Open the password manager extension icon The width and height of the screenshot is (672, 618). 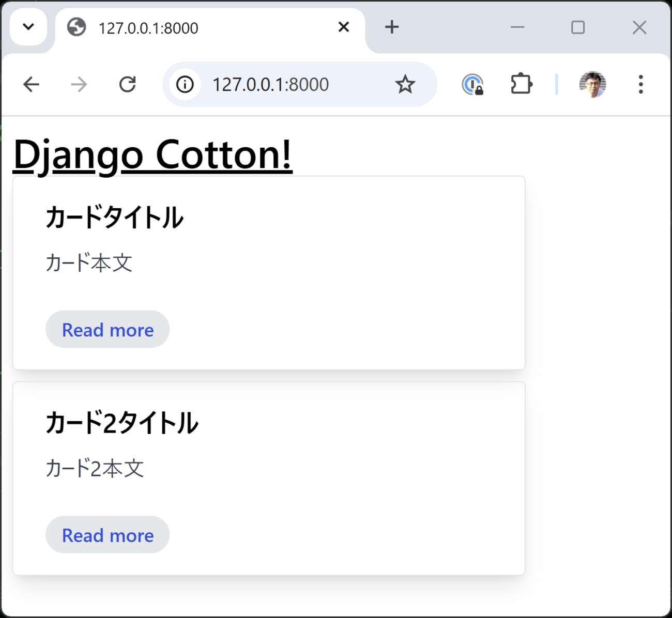point(472,84)
